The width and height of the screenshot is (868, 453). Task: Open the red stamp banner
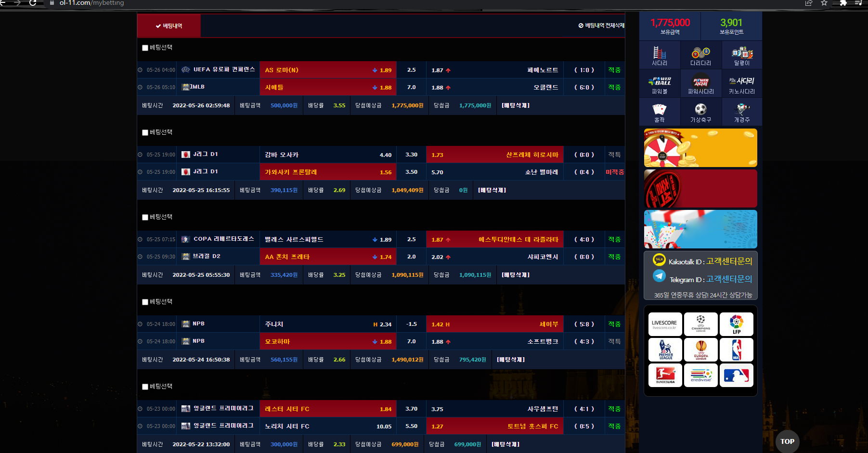(700, 188)
